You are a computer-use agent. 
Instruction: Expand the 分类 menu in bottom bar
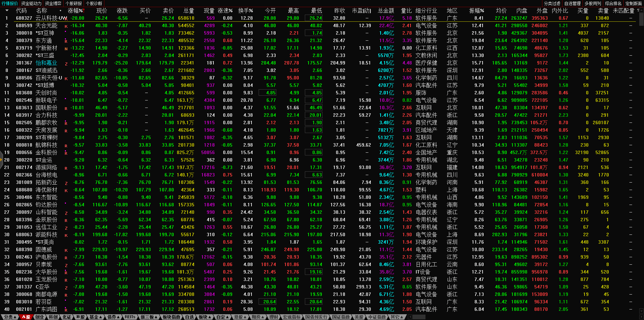10,317
